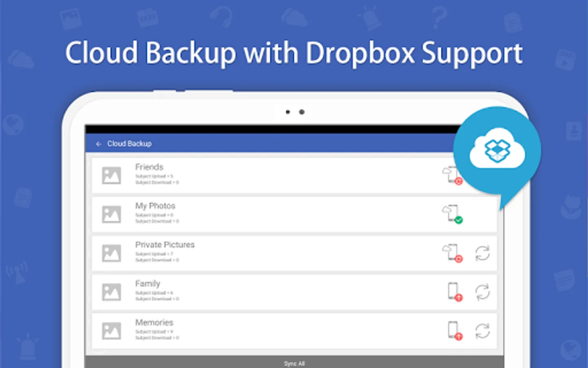Select the Friends album title
Image resolution: width=588 pixels, height=368 pixels.
pyautogui.click(x=149, y=167)
